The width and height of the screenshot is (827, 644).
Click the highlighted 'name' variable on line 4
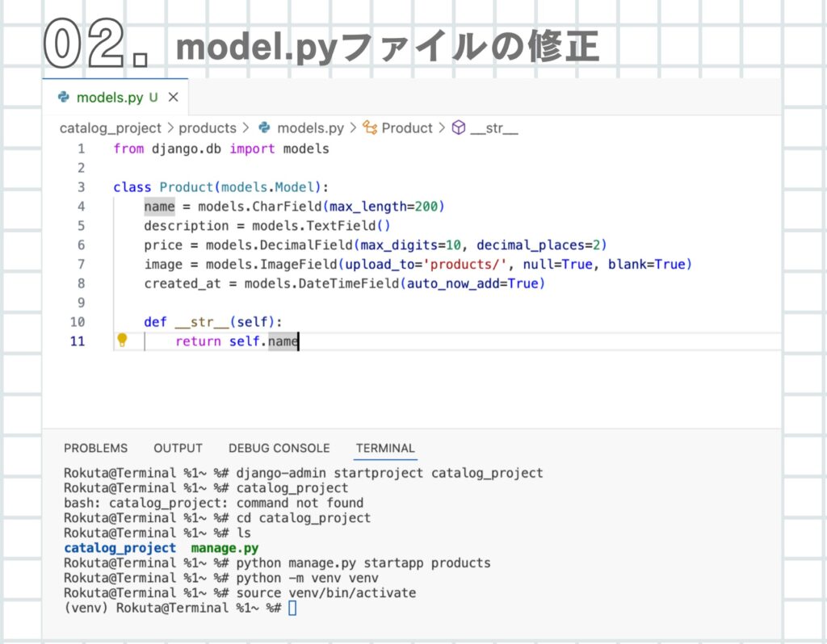point(159,206)
